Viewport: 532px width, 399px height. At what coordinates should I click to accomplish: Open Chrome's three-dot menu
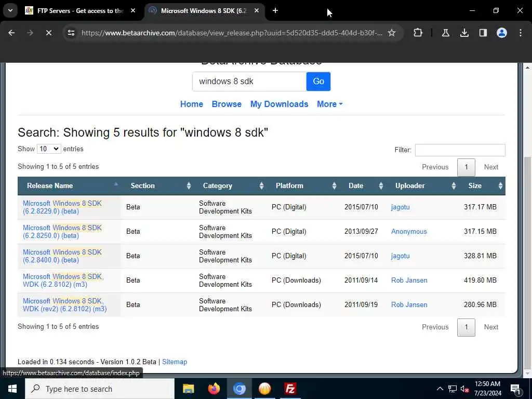click(x=520, y=33)
